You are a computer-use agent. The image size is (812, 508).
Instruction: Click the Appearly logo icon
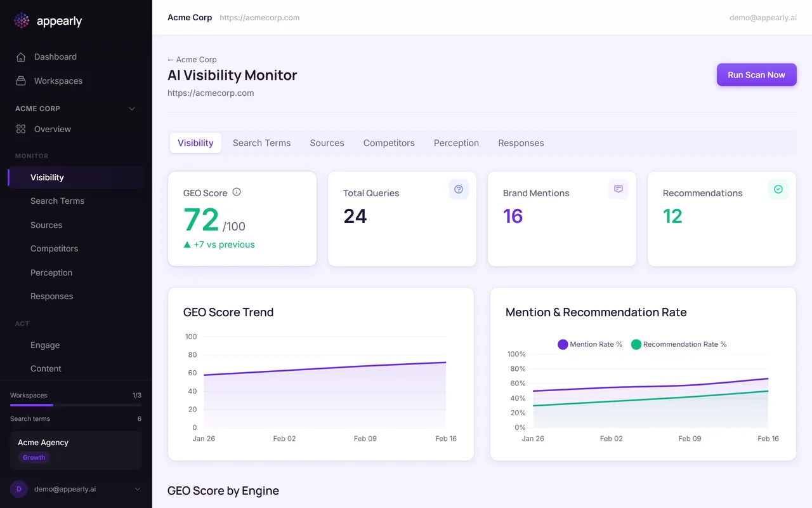click(x=22, y=21)
